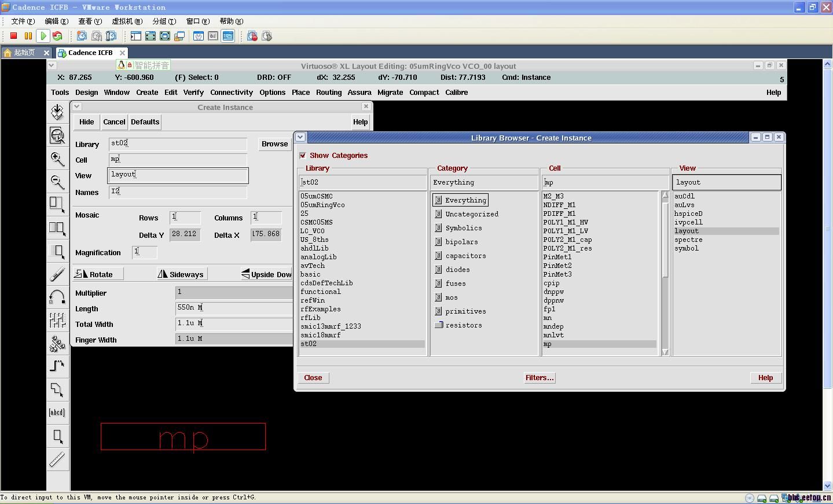Click the Zoom In tool icon
The image size is (833, 504).
click(57, 159)
